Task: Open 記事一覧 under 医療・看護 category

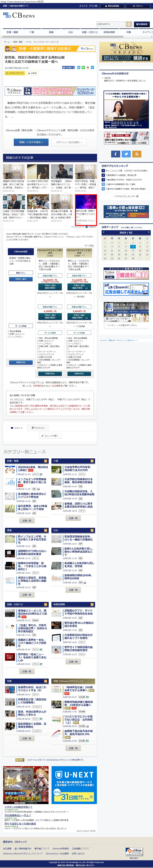Action: pos(27,520)
